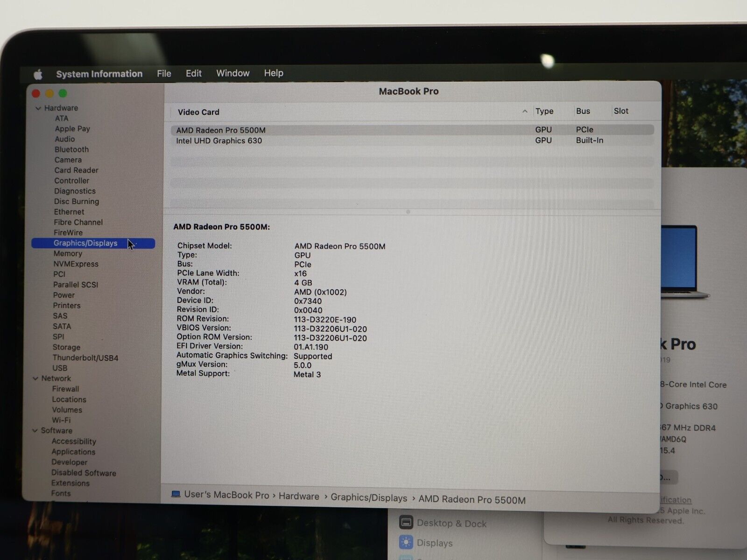Select Thunderbolt/USB4 in the sidebar
The width and height of the screenshot is (747, 560).
tap(85, 358)
